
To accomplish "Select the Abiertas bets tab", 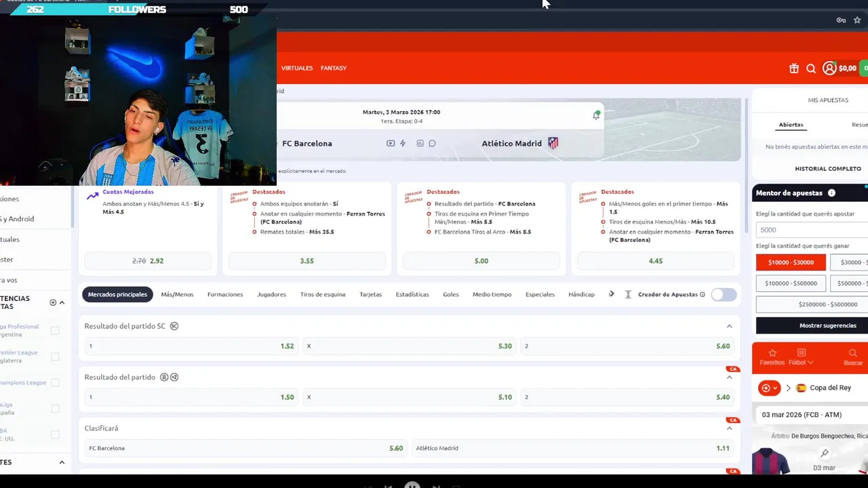I will (791, 125).
